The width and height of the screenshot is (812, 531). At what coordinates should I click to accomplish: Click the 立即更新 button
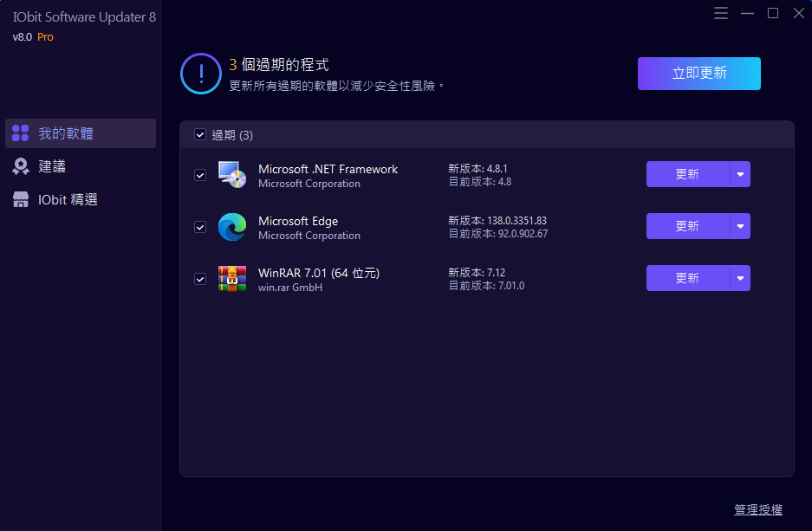pyautogui.click(x=699, y=74)
